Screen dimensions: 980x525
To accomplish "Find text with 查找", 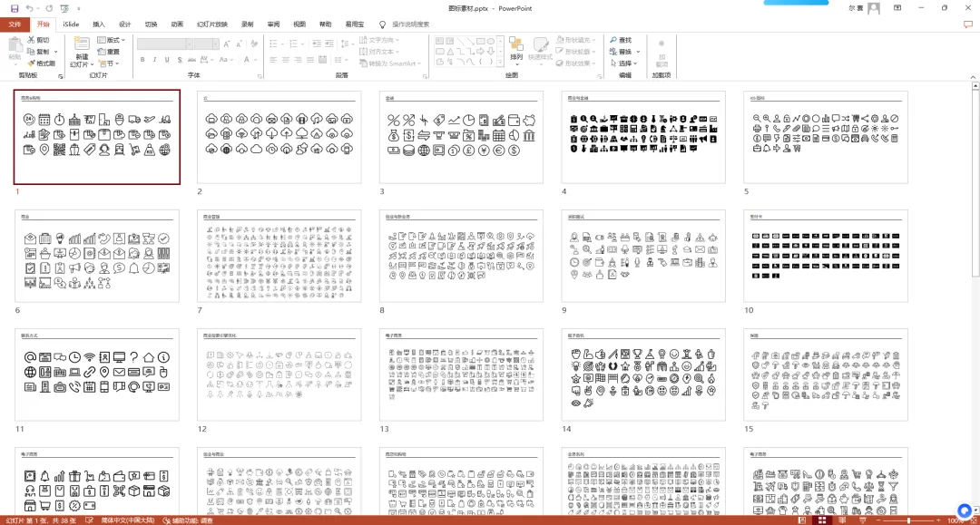I will tap(622, 40).
